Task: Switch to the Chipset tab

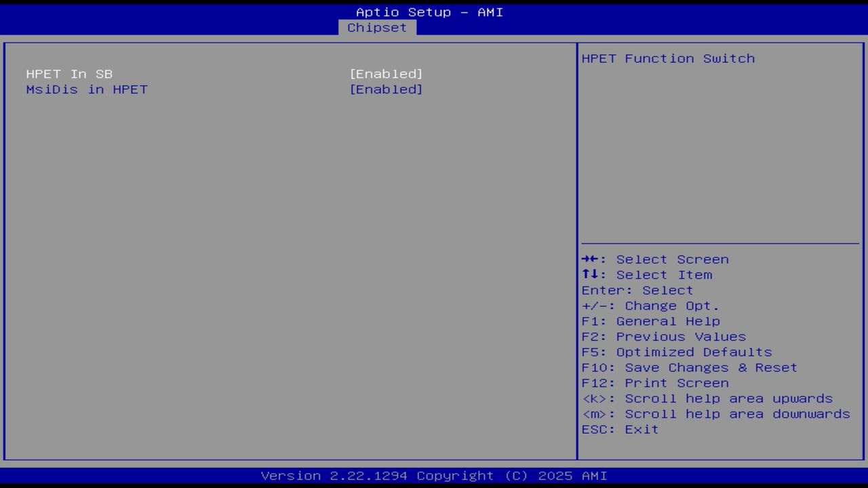Action: [x=376, y=27]
